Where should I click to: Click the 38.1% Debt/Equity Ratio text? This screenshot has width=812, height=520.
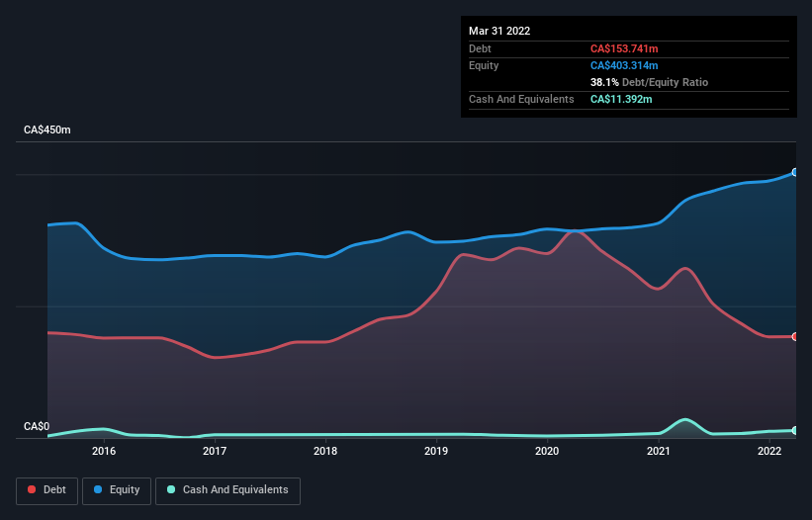(x=649, y=82)
